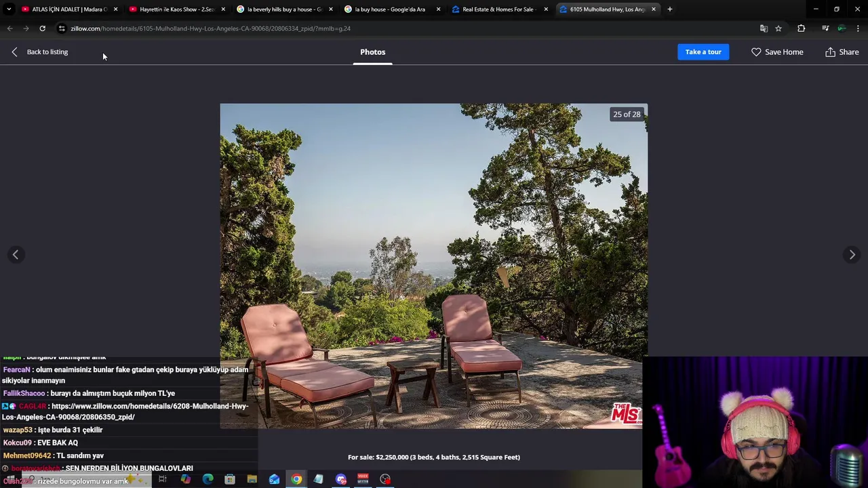Viewport: 868px width, 488px height.
Task: Close the la beverly hills buy a house tab
Action: [x=331, y=9]
